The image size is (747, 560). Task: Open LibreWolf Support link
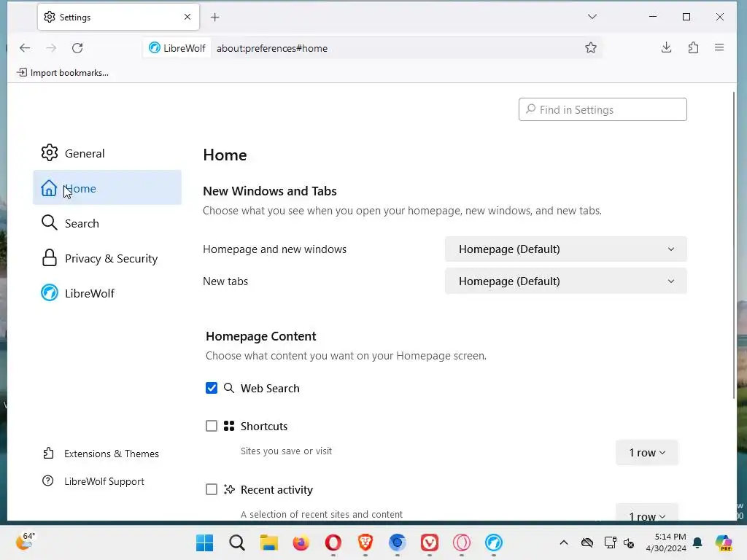click(93, 481)
